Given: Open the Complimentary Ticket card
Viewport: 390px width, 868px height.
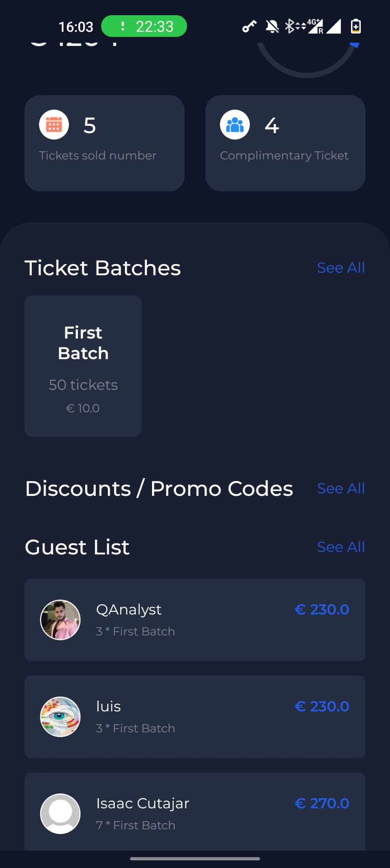Looking at the screenshot, I should [x=285, y=143].
